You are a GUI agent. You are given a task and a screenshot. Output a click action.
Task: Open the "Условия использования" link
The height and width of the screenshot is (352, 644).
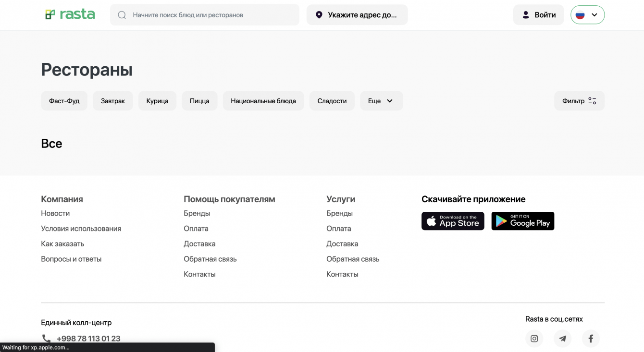pyautogui.click(x=81, y=229)
